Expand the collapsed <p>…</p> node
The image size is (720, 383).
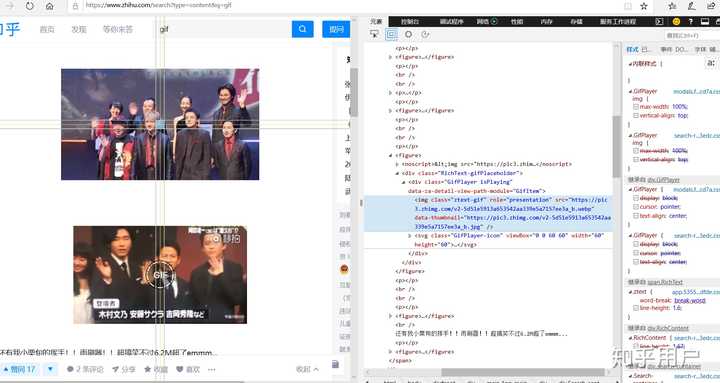click(x=391, y=93)
